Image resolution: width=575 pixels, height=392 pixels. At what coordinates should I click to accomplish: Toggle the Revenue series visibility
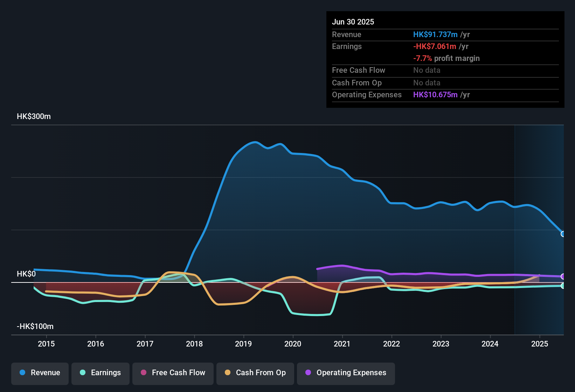40,373
